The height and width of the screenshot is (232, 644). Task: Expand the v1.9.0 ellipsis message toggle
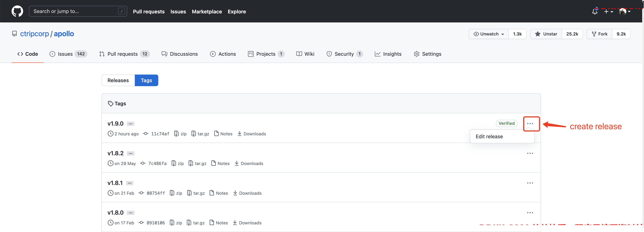130,124
